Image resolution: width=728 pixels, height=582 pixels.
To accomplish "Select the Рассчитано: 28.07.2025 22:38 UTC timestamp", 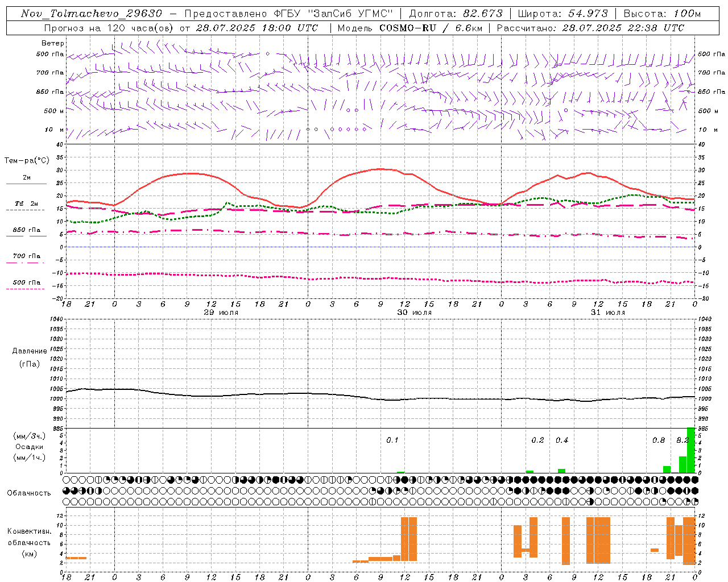I will click(590, 28).
